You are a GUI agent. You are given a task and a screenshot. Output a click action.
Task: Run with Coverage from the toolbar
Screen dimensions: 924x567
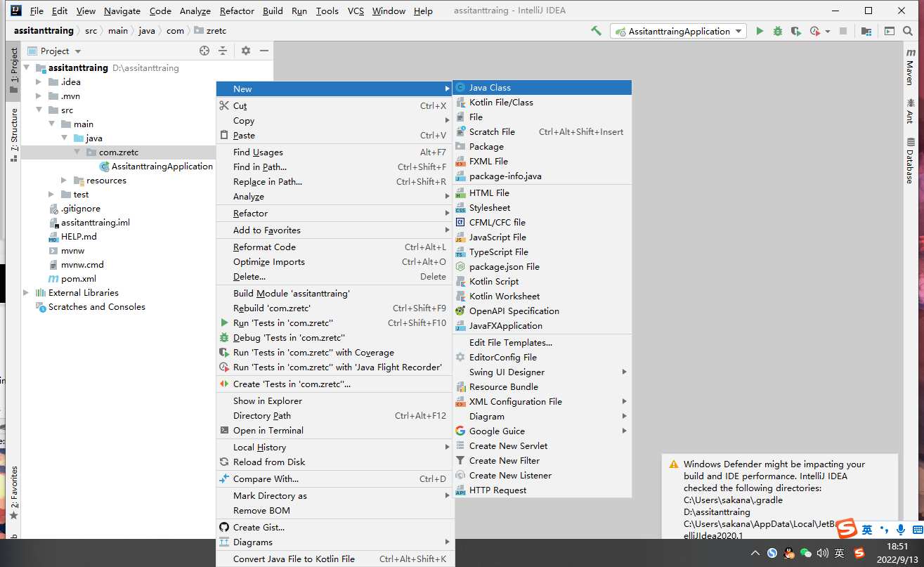tap(796, 31)
